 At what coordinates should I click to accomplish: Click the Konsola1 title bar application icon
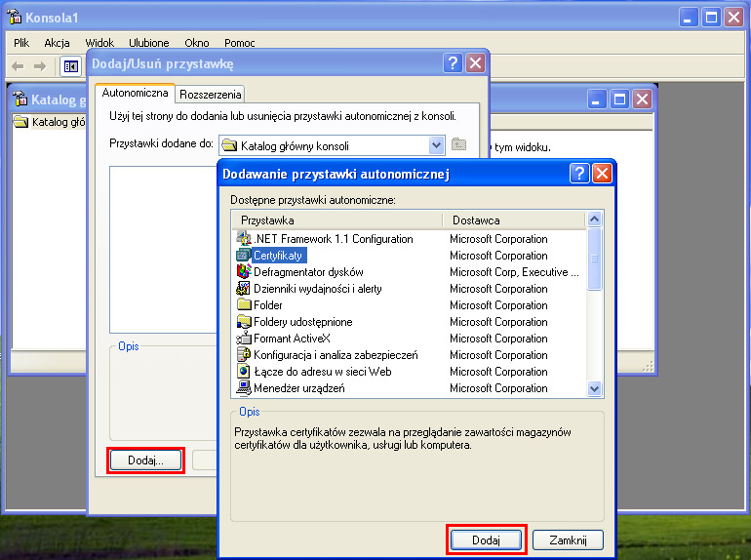15,17
